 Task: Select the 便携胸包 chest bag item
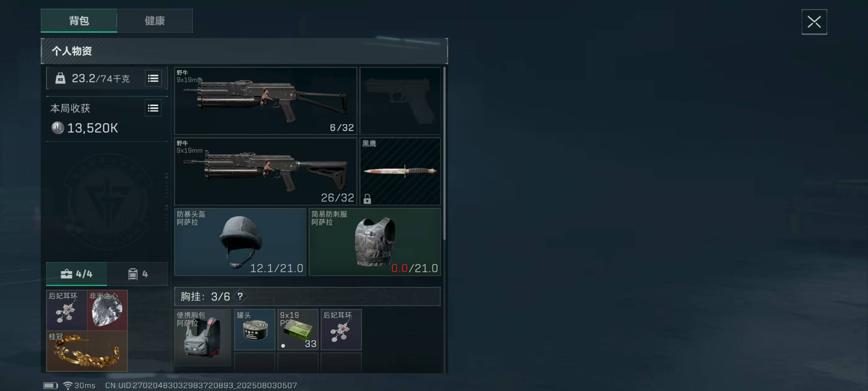(203, 337)
